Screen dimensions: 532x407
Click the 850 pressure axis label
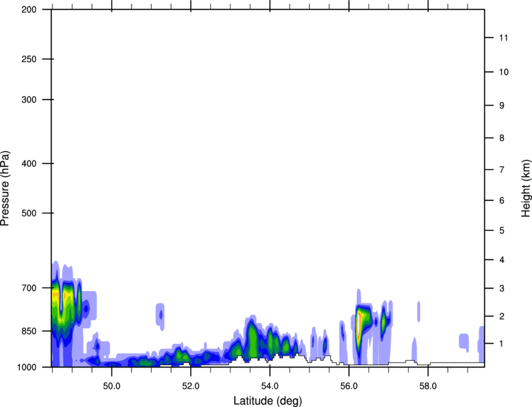pyautogui.click(x=29, y=331)
